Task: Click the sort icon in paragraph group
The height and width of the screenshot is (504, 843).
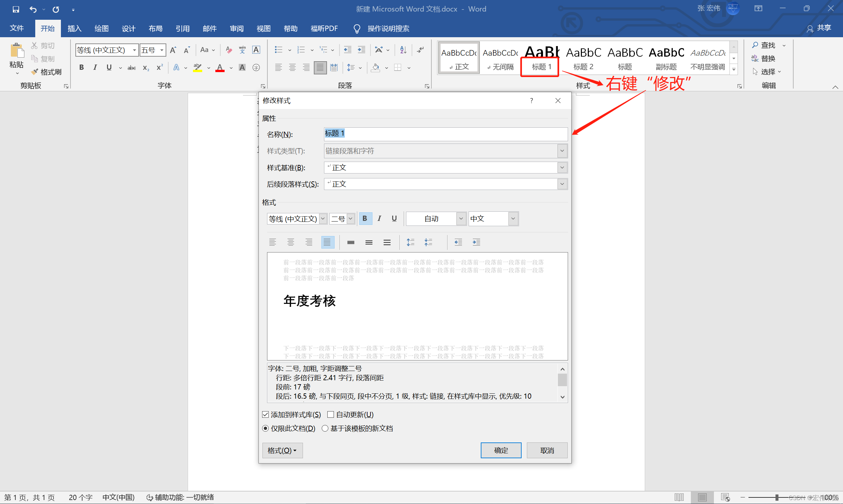Action: (403, 50)
